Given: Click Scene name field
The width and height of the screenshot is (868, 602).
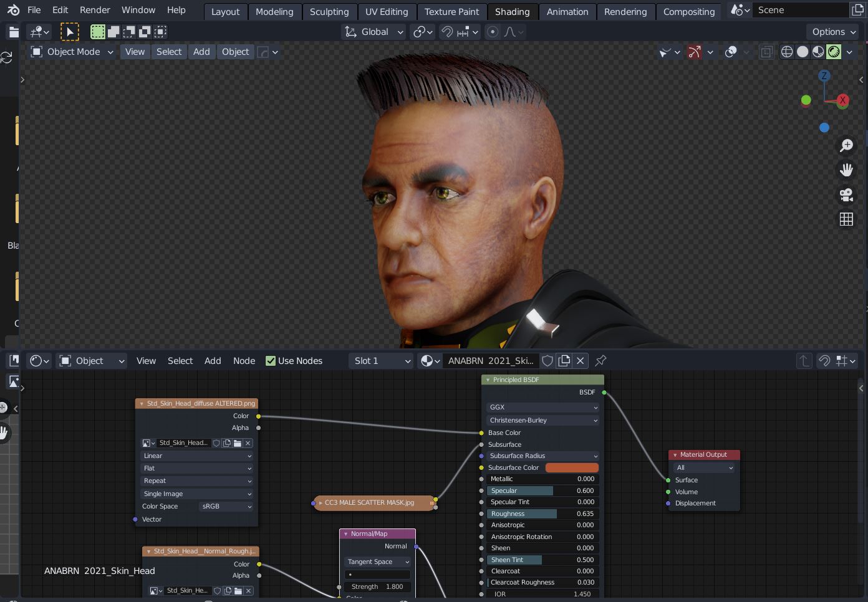Looking at the screenshot, I should click(x=802, y=10).
